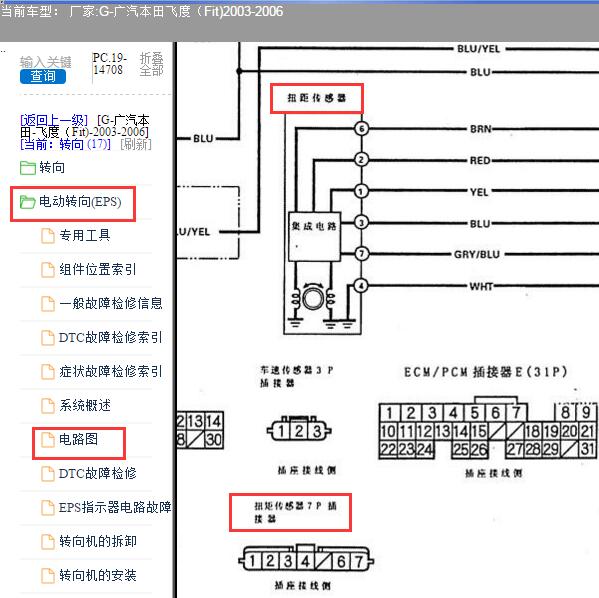Click the document icon beside 电路图

[x=48, y=439]
